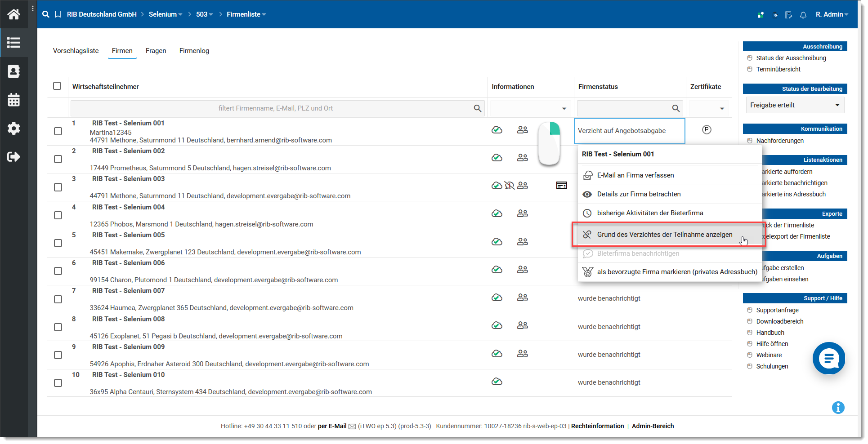Open the address book sidebar icon

pos(13,71)
